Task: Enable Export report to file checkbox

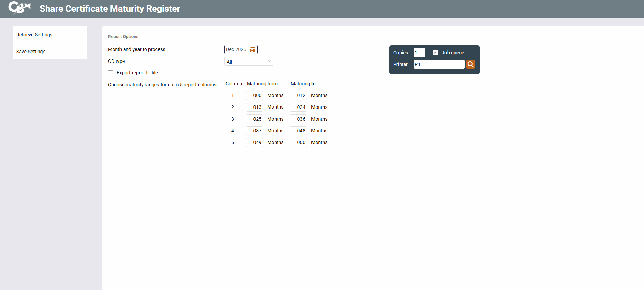Action: (110, 73)
